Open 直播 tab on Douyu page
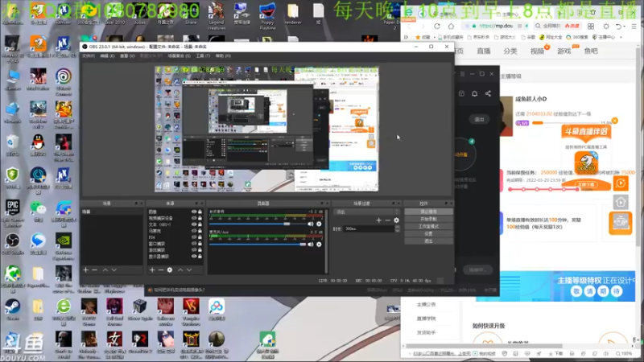 click(x=484, y=51)
